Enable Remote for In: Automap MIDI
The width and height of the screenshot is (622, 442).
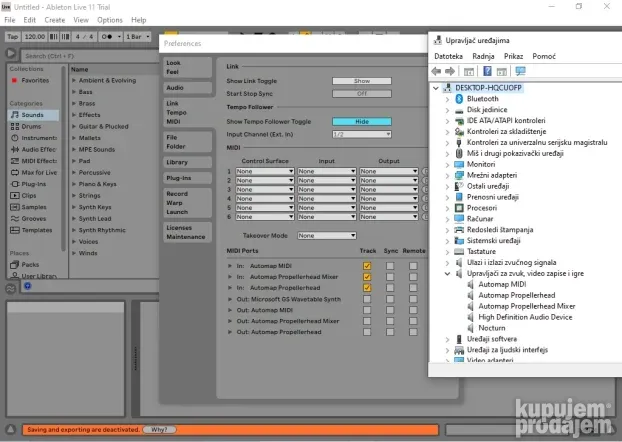pyautogui.click(x=413, y=266)
